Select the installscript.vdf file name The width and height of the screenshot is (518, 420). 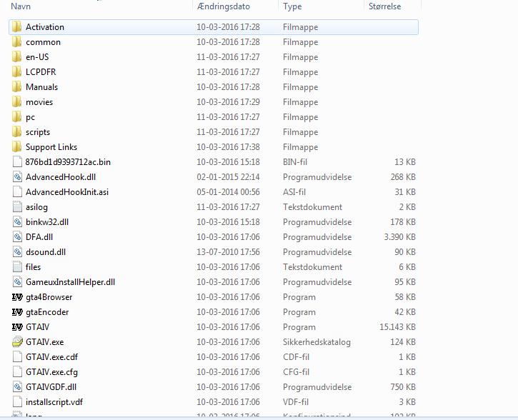click(54, 402)
